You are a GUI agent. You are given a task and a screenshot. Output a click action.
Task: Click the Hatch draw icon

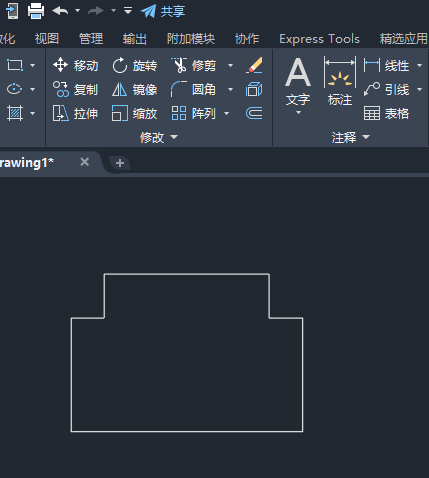point(15,113)
